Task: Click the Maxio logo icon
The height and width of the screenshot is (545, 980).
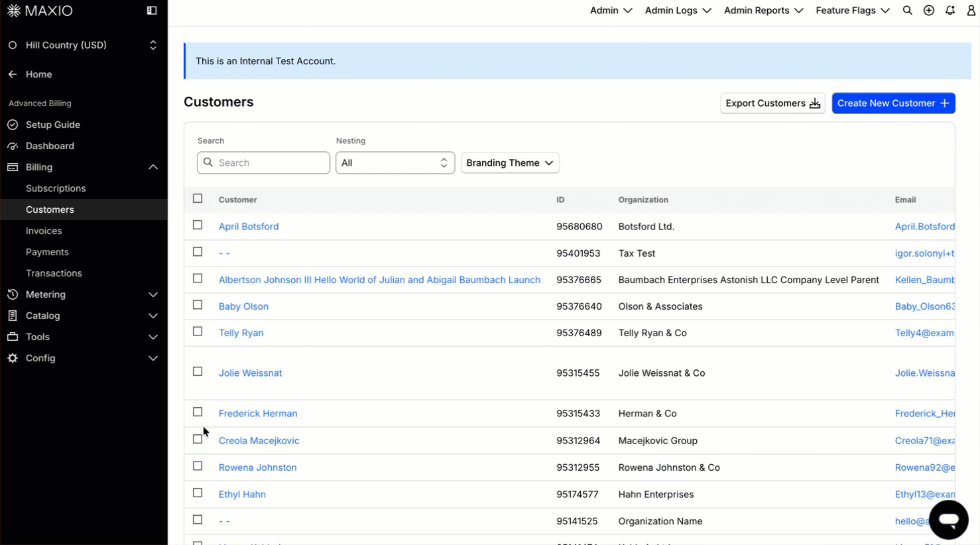Action: tap(13, 11)
